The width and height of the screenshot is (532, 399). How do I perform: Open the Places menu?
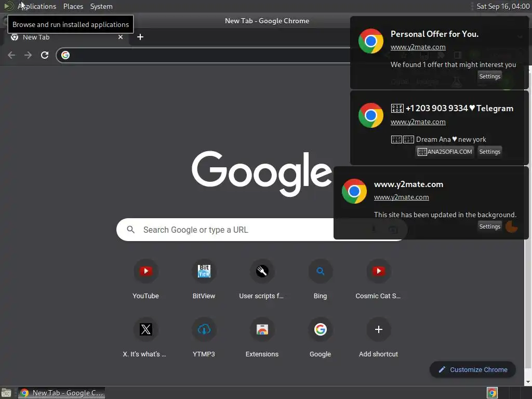coord(73,6)
